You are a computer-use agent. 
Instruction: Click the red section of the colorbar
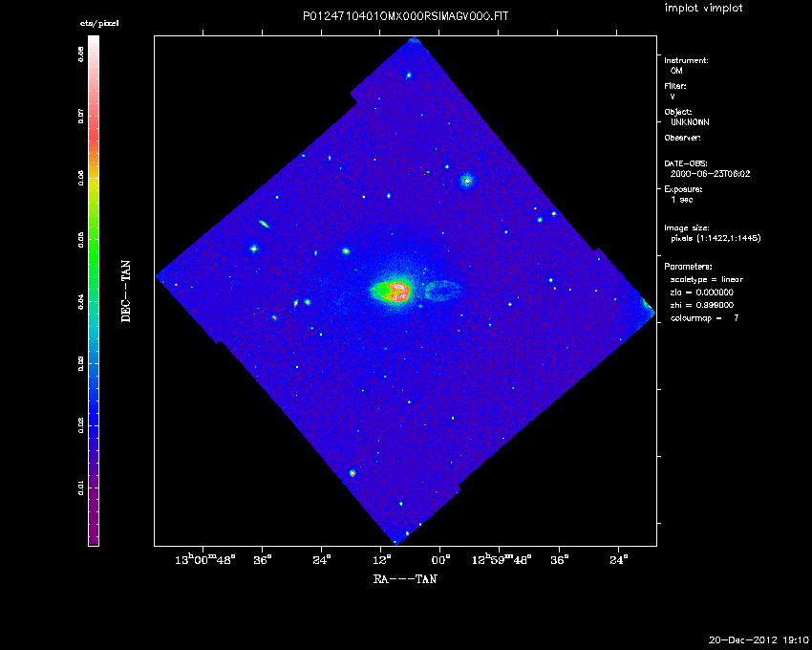[x=94, y=132]
